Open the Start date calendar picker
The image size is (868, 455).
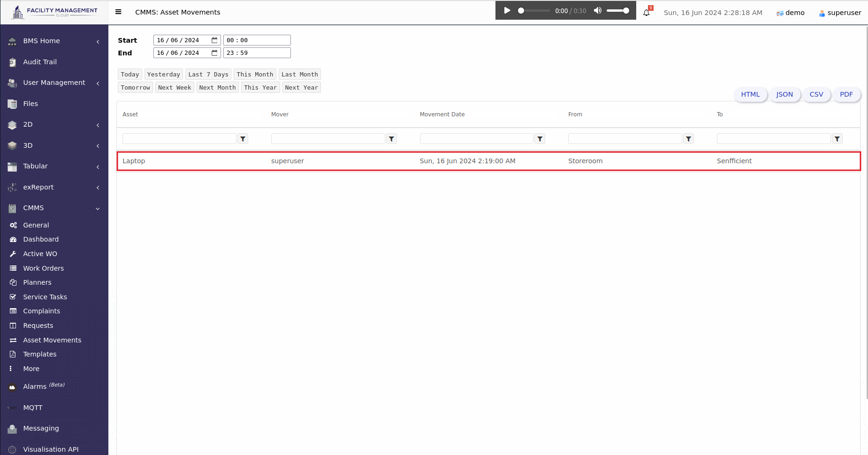click(214, 40)
